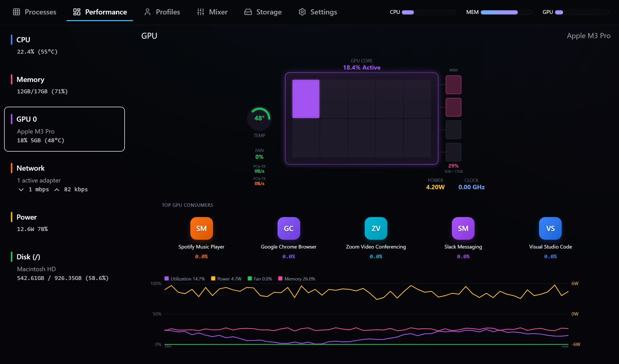Click the Processes grid icon
619x364 pixels.
point(17,12)
